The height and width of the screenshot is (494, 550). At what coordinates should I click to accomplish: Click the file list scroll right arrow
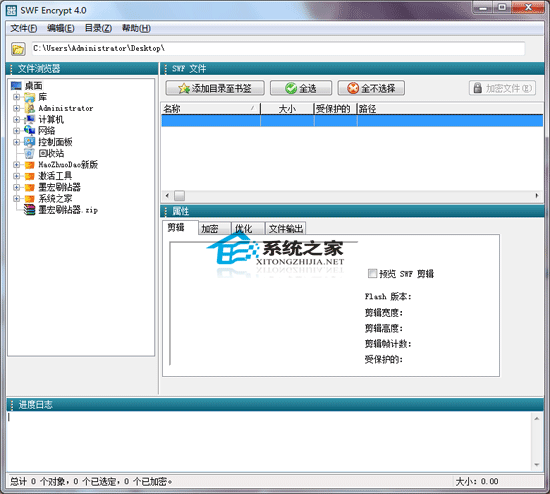[x=537, y=195]
